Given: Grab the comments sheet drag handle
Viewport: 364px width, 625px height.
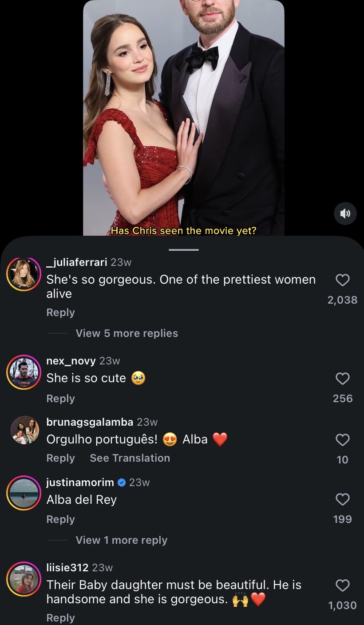Looking at the screenshot, I should [184, 250].
